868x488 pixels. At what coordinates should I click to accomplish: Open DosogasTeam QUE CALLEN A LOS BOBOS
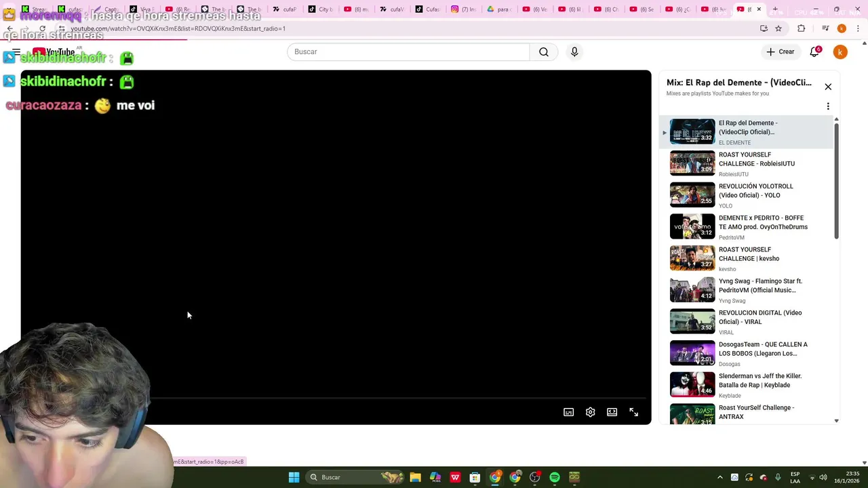pyautogui.click(x=746, y=353)
